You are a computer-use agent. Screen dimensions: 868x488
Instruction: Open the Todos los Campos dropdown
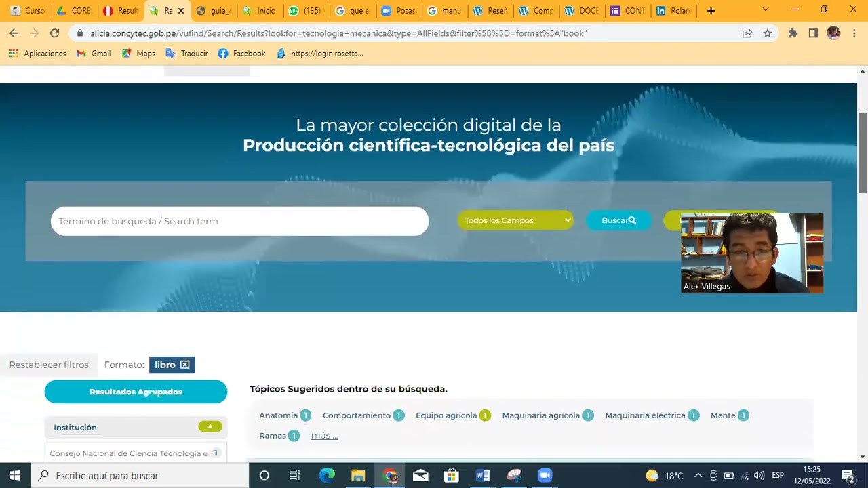[x=515, y=220]
